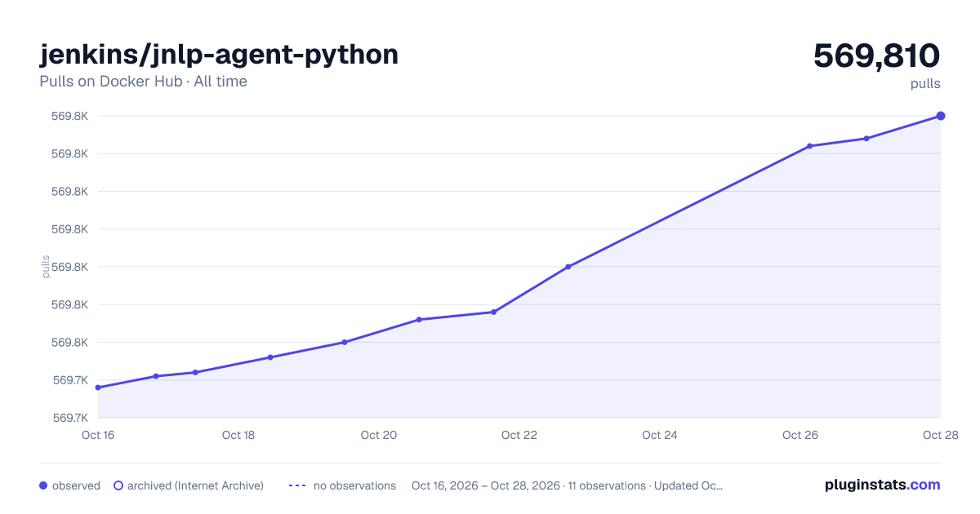This screenshot has width=980, height=514.
Task: Click the 'observed' legend label
Action: click(76, 485)
